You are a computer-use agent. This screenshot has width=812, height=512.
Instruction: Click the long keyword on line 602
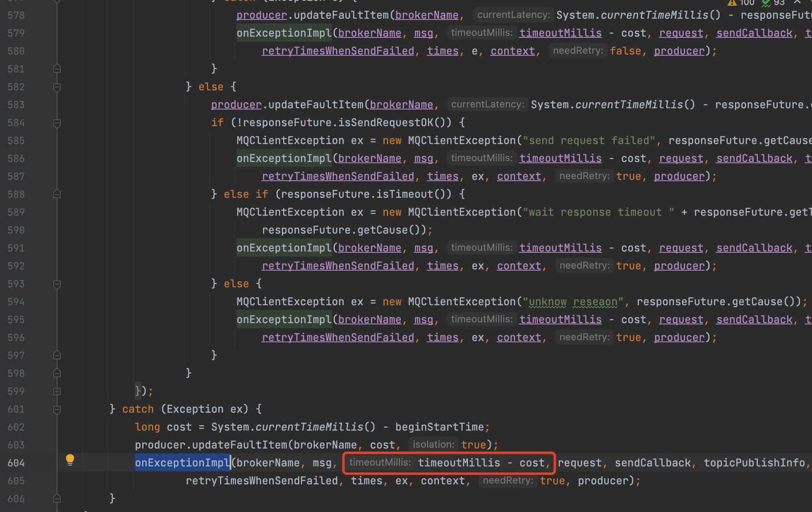point(147,427)
